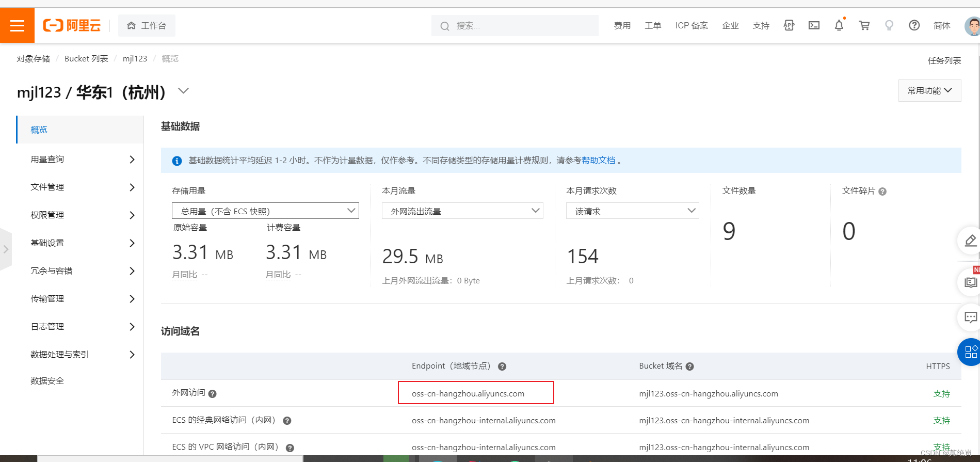980x462 pixels.
Task: Open notifications bell icon
Action: [x=839, y=25]
